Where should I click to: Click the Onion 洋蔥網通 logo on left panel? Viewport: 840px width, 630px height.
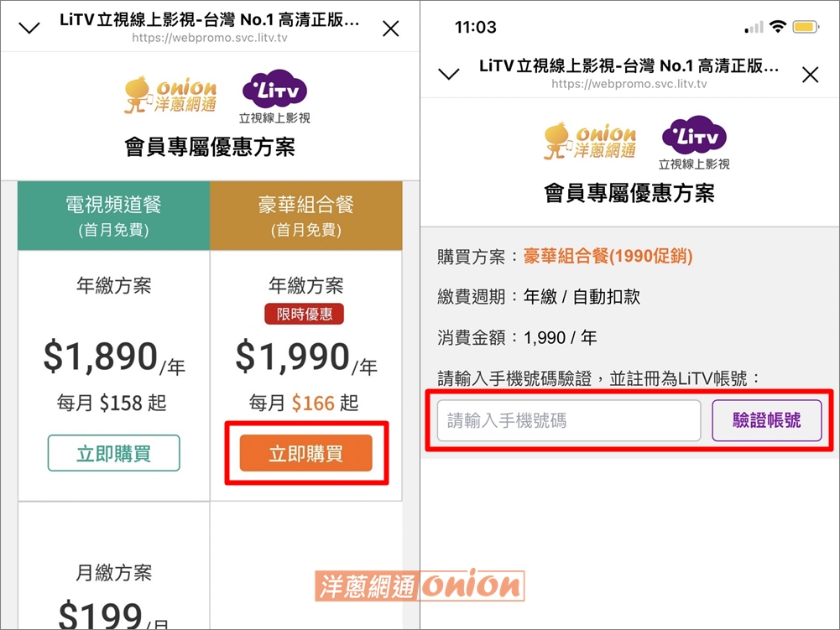point(170,94)
